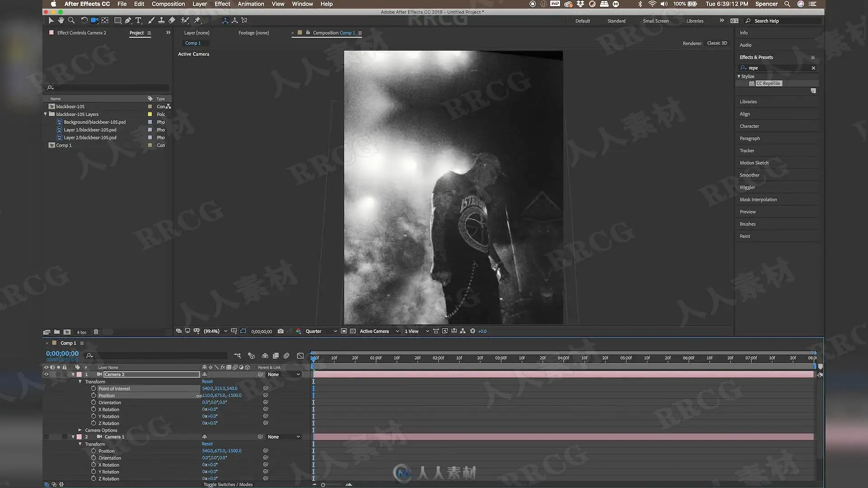Collapse the blackbear-105 Layers folder

[x=46, y=114]
